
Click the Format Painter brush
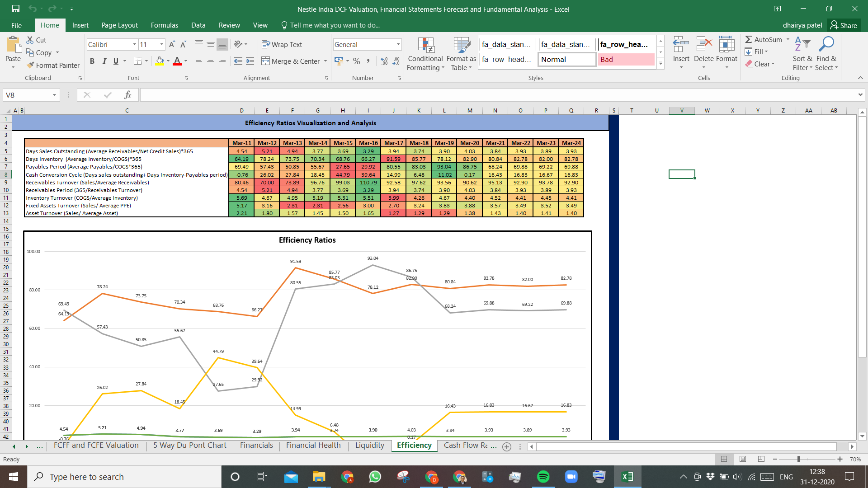pos(30,65)
